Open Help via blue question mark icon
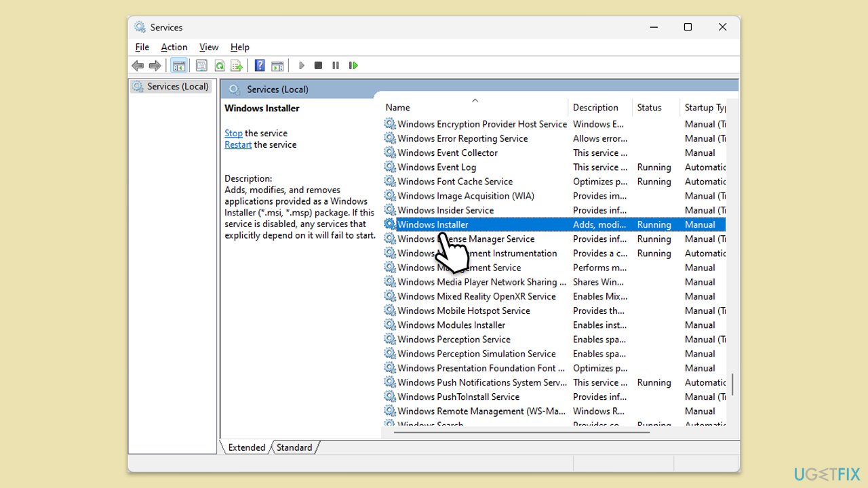The image size is (868, 488). (260, 66)
